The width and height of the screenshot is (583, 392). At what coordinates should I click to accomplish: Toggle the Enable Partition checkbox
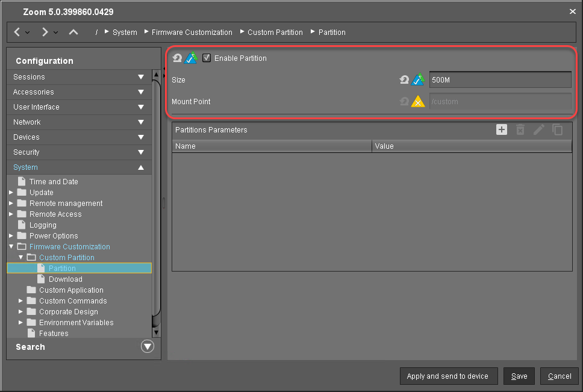207,58
